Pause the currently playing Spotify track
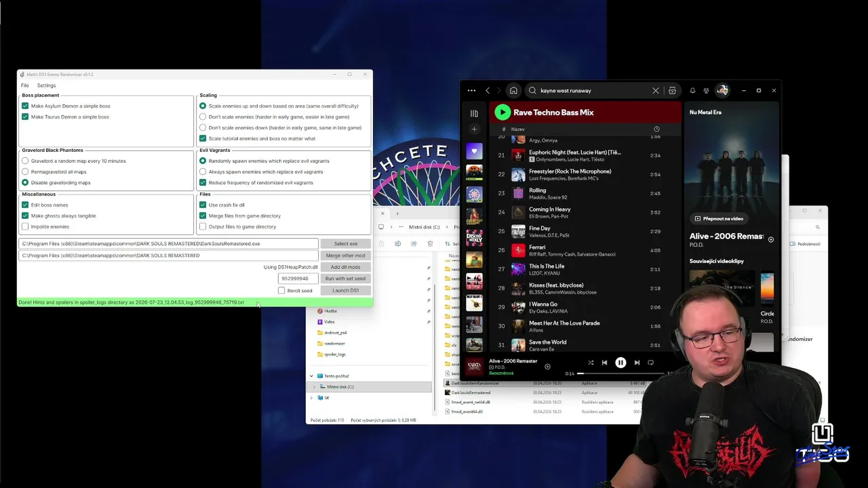 pyautogui.click(x=620, y=363)
